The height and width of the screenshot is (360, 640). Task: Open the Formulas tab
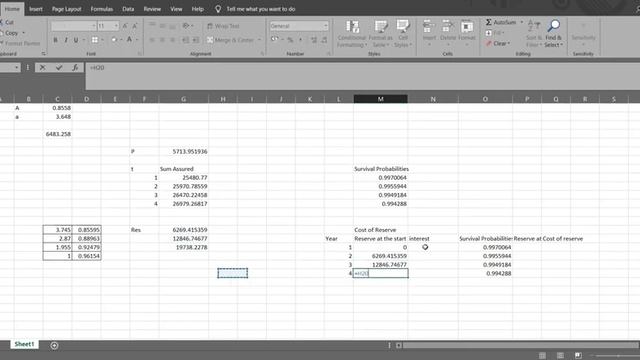(x=102, y=9)
